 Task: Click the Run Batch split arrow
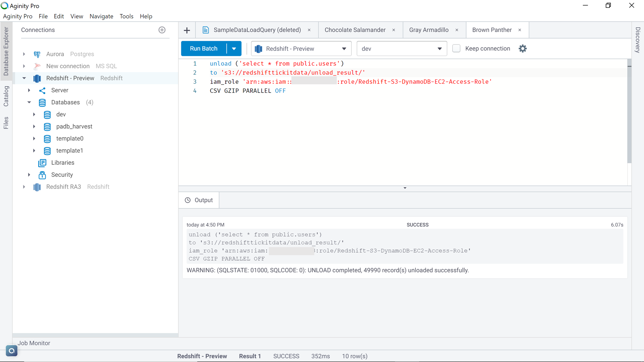234,49
